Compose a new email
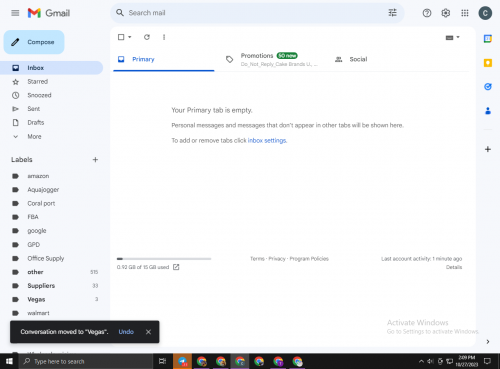Viewport: 500px width, 369px height. (34, 42)
